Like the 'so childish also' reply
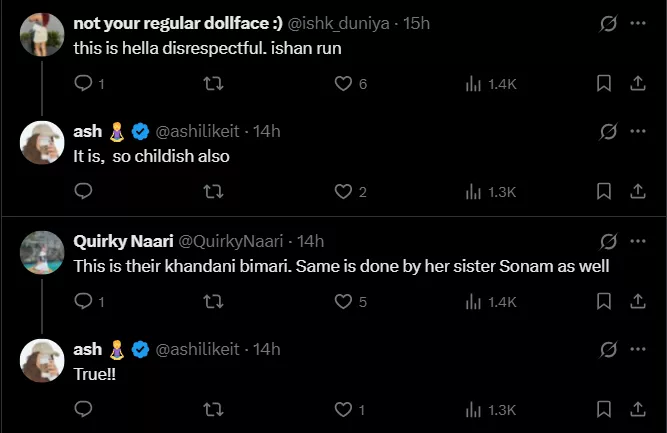 point(343,191)
